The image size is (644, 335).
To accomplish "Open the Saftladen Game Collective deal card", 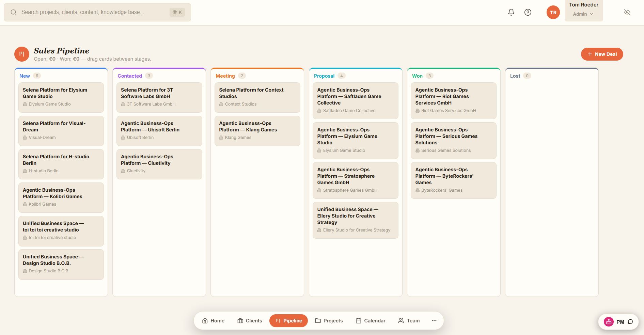I will coord(355,100).
